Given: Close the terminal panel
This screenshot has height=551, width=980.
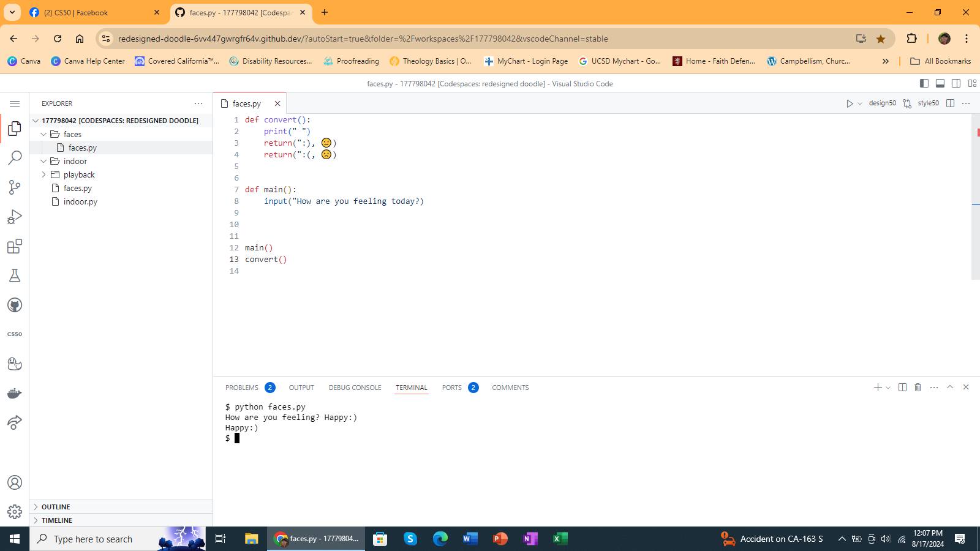Looking at the screenshot, I should click(966, 387).
